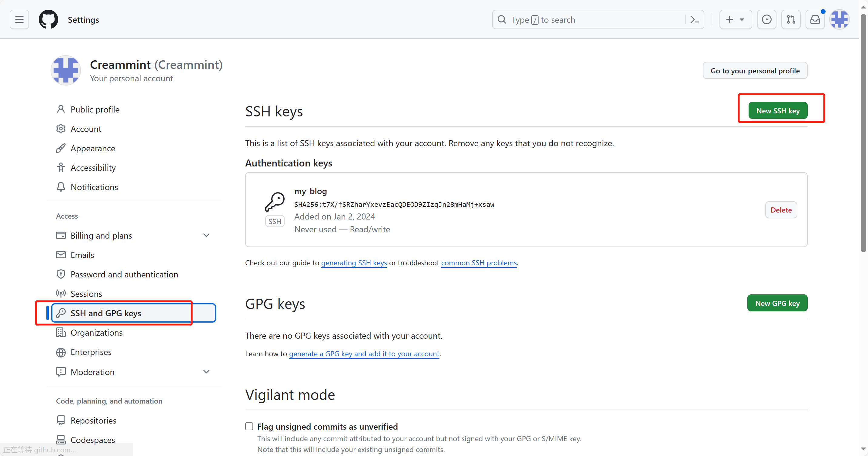Click Go to your personal profile button
Image resolution: width=868 pixels, height=456 pixels.
755,70
